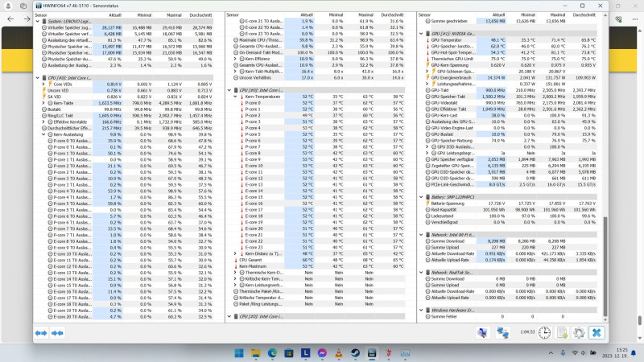The height and width of the screenshot is (362, 644).
Task: Open Microsoft Store from the taskbar
Action: 289,353
